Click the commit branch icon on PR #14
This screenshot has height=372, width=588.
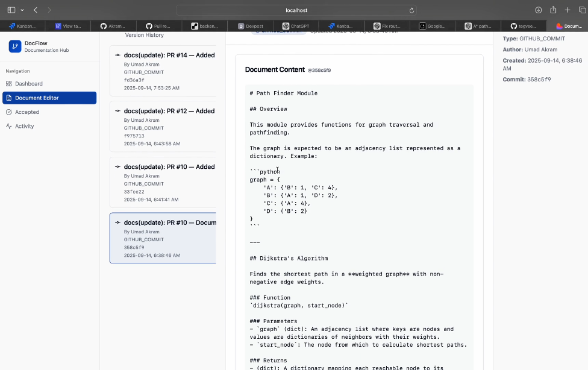[116, 55]
